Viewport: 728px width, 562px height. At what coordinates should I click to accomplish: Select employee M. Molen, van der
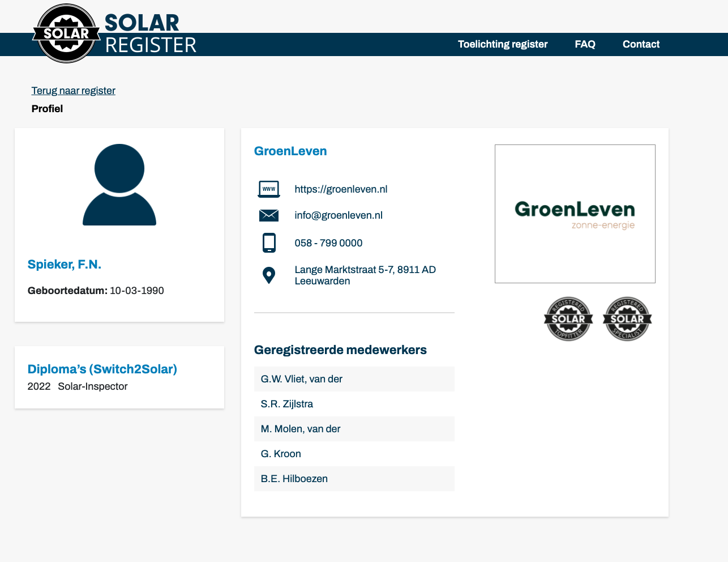coord(354,429)
